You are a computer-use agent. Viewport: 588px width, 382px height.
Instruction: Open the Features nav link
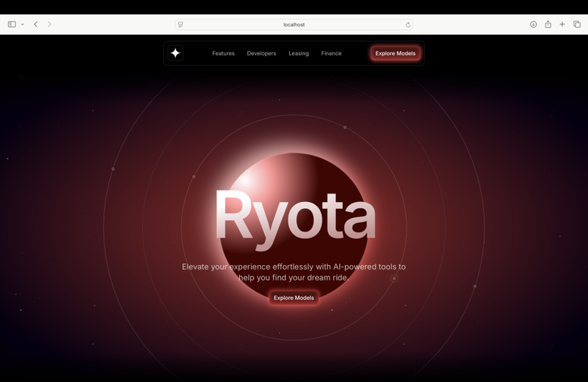223,53
